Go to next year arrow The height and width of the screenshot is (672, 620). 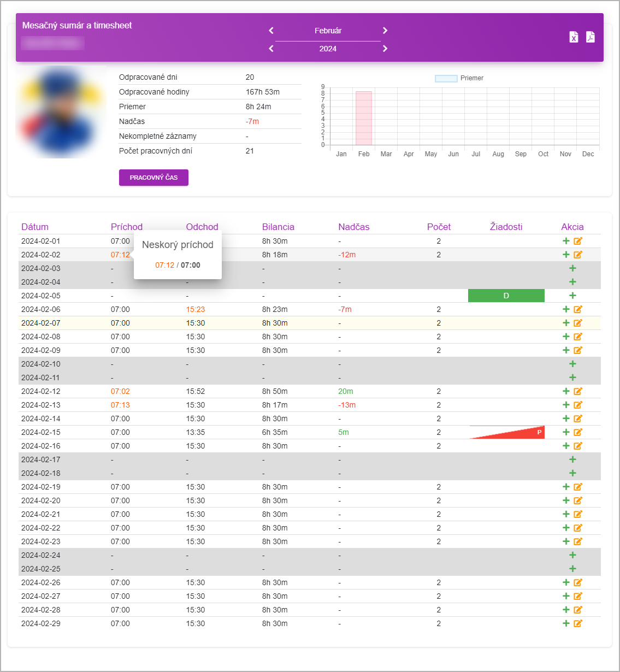click(x=385, y=49)
